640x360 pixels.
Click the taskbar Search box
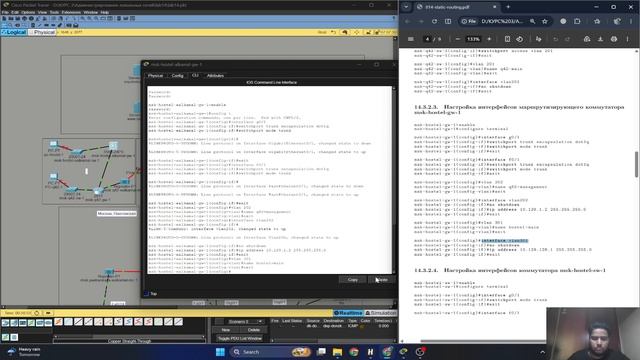point(270,352)
